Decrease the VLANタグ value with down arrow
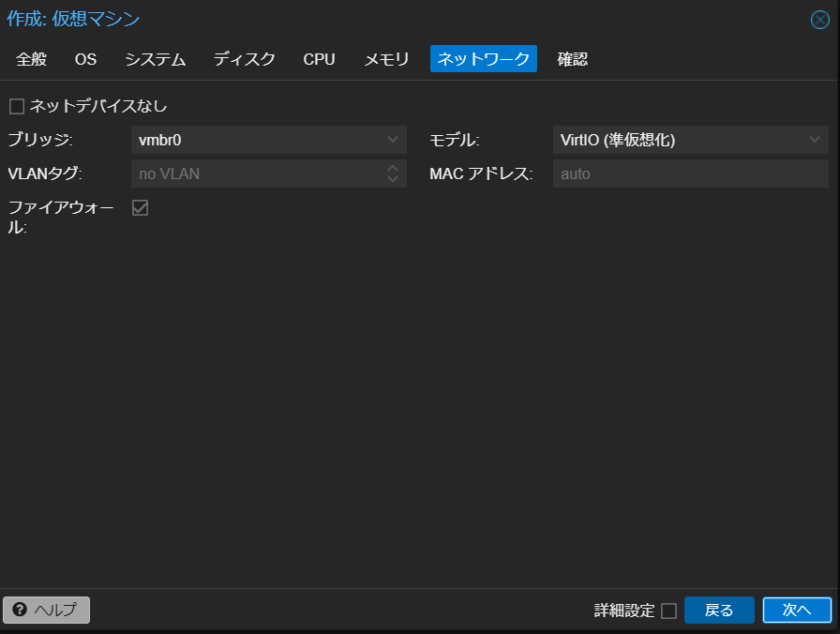 click(x=393, y=179)
